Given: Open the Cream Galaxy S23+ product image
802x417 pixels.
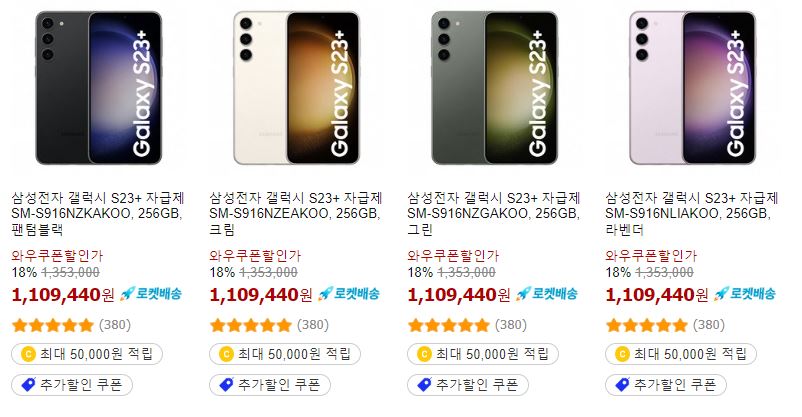Looking at the screenshot, I should coord(297,88).
